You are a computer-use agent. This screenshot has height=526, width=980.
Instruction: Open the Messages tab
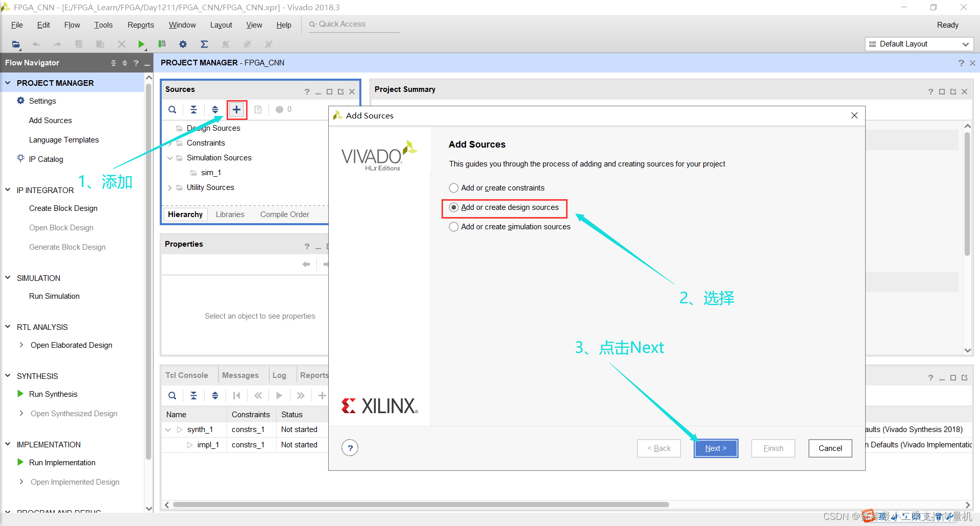point(240,375)
